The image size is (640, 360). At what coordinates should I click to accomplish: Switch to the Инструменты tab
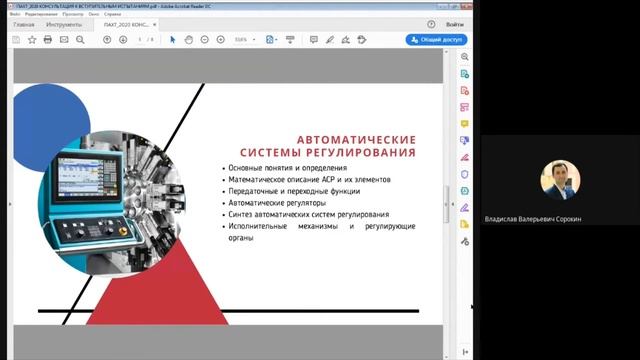pos(64,24)
